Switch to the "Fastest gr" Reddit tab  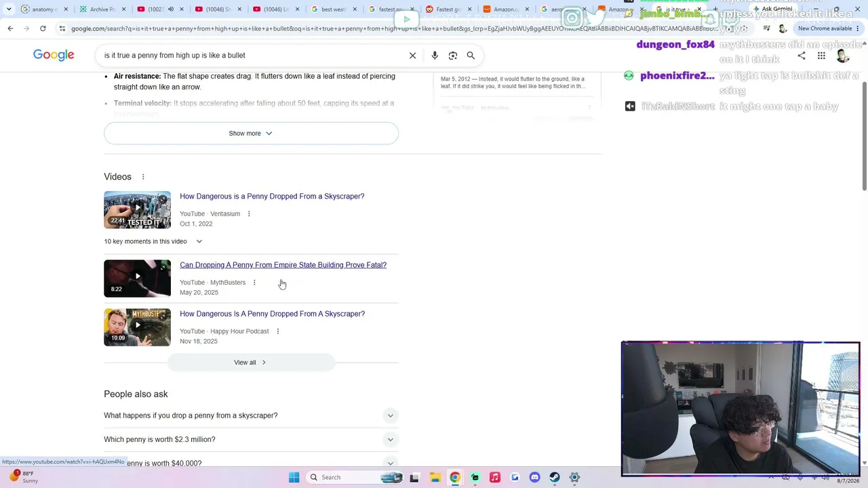pos(448,9)
